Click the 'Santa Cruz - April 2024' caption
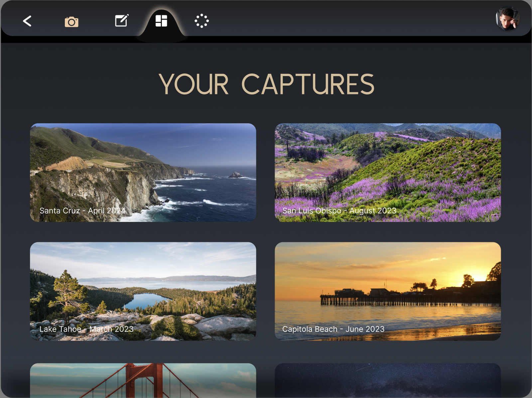This screenshot has height=398, width=532. pyautogui.click(x=82, y=211)
